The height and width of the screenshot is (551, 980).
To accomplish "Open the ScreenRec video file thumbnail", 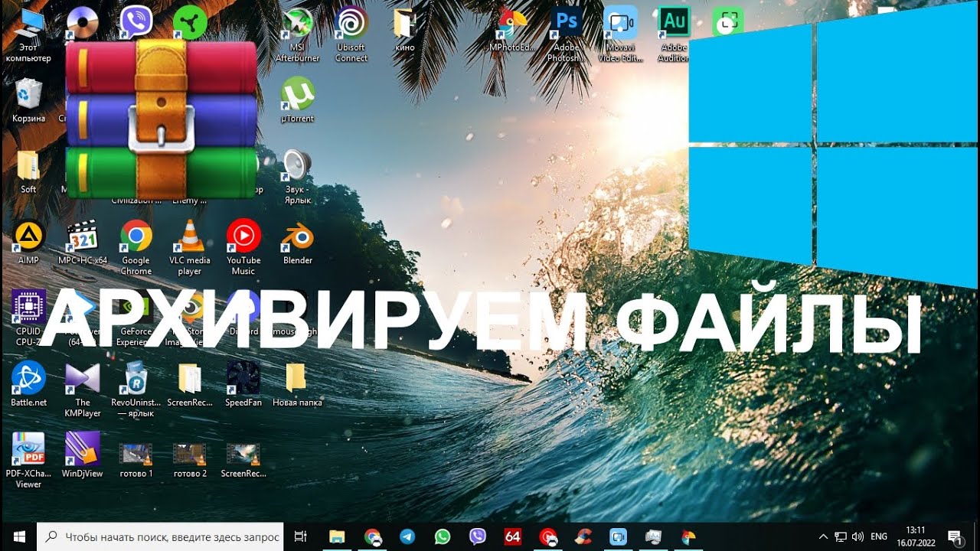I will [x=243, y=460].
